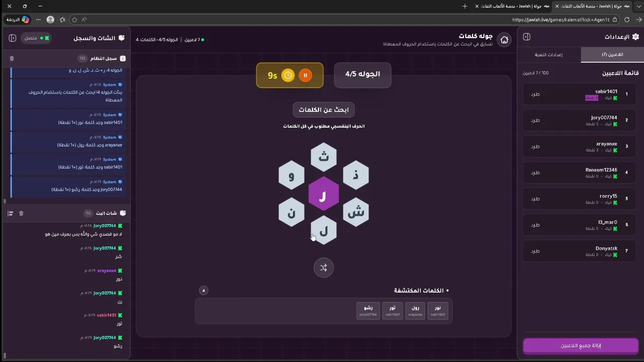Open a new browser tab
The width and height of the screenshot is (644, 362).
tap(464, 6)
